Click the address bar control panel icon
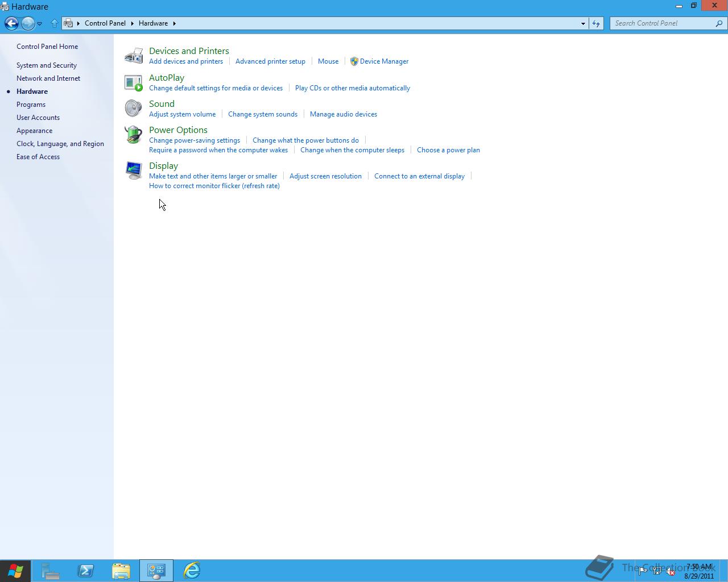This screenshot has height=582, width=728. (x=69, y=23)
